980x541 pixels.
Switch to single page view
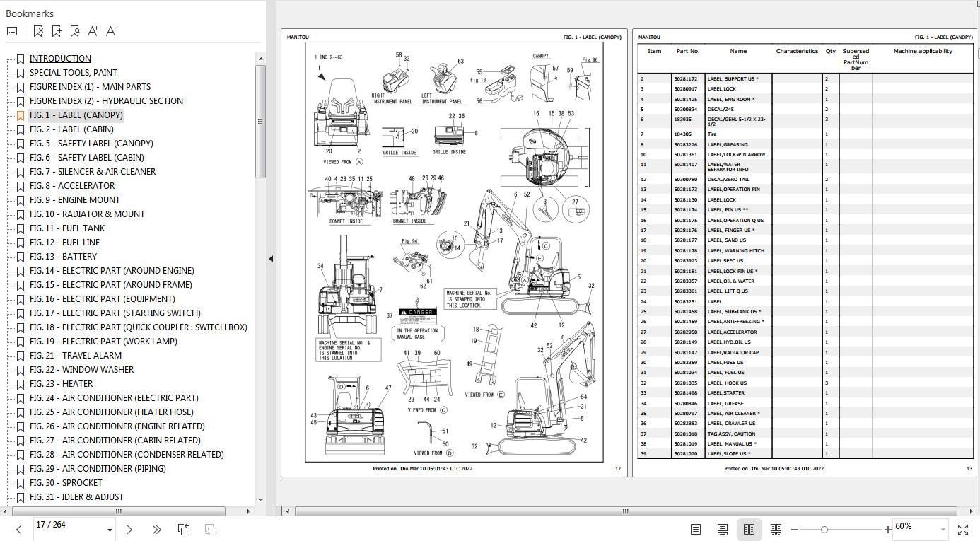[x=695, y=529]
